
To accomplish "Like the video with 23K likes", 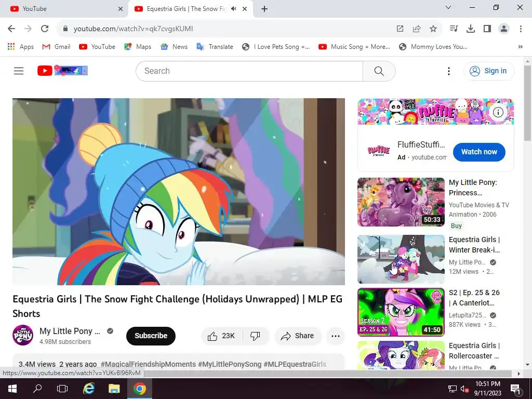I will (221, 336).
